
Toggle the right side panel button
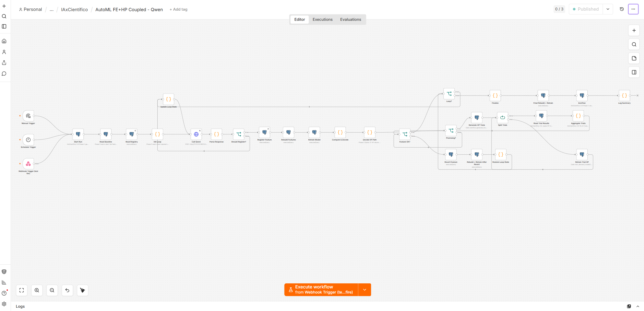point(634,72)
